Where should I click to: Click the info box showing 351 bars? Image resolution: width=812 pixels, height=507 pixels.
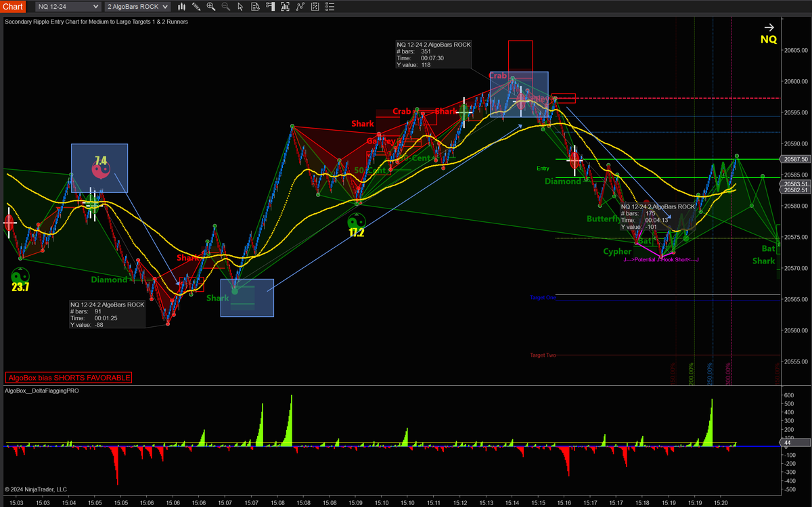point(433,55)
